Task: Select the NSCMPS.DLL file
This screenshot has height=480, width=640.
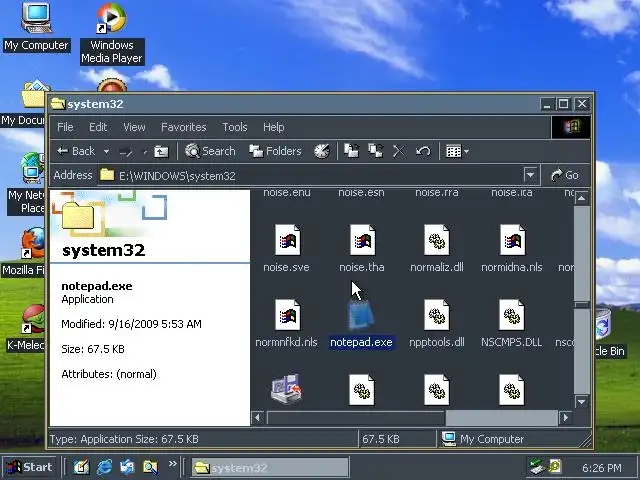Action: point(511,324)
